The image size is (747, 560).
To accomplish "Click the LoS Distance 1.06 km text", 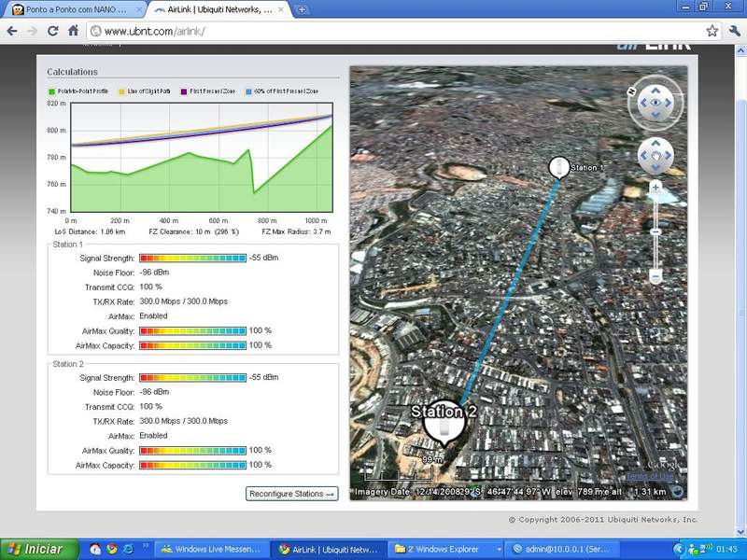I will click(90, 231).
